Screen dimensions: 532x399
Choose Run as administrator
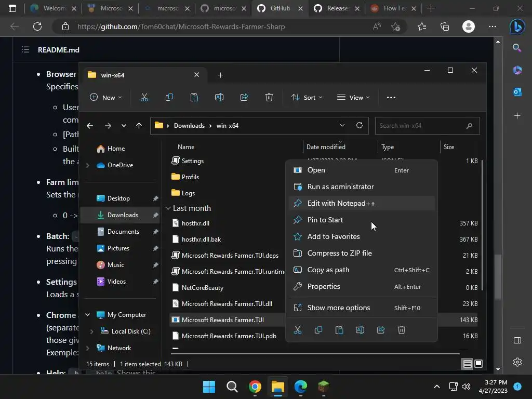point(362,187)
